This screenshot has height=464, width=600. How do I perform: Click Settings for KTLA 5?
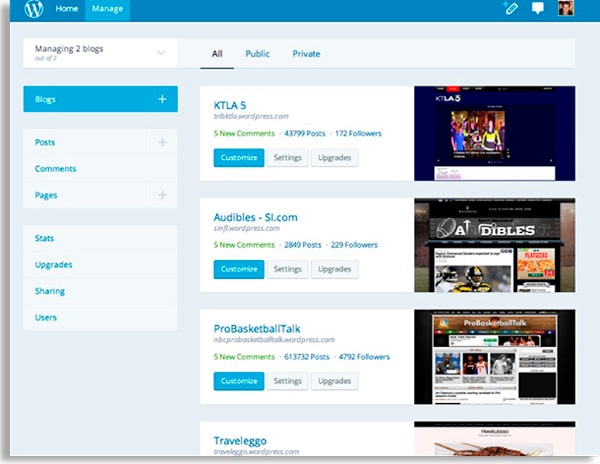[287, 158]
